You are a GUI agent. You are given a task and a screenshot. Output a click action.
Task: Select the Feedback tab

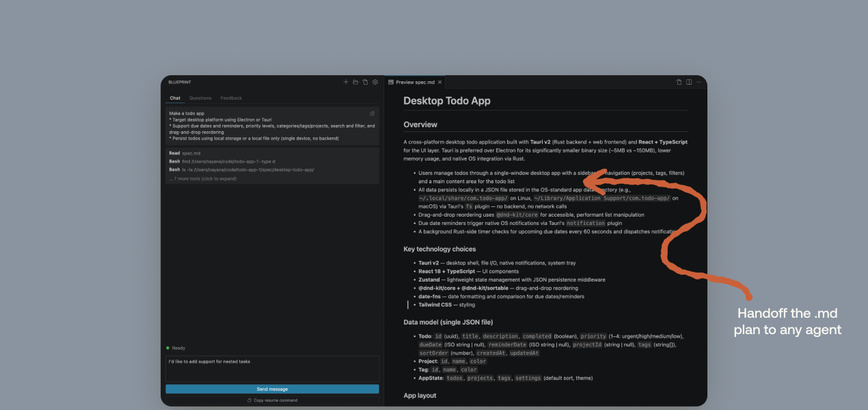(x=231, y=98)
